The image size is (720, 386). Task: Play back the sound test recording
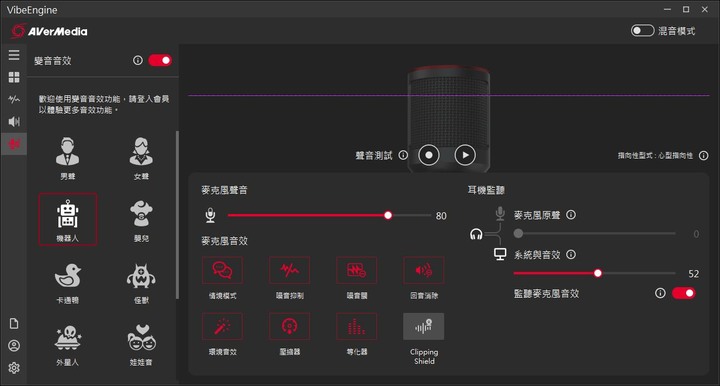[x=465, y=155]
